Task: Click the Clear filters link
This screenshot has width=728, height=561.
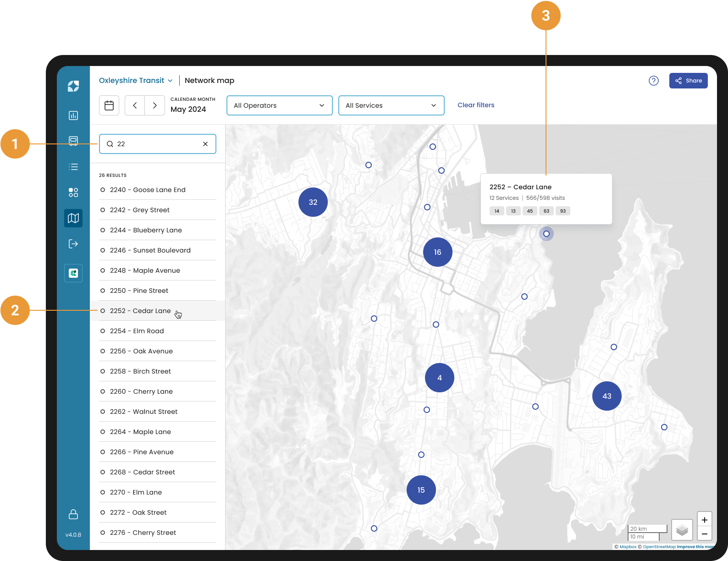Action: (x=476, y=105)
